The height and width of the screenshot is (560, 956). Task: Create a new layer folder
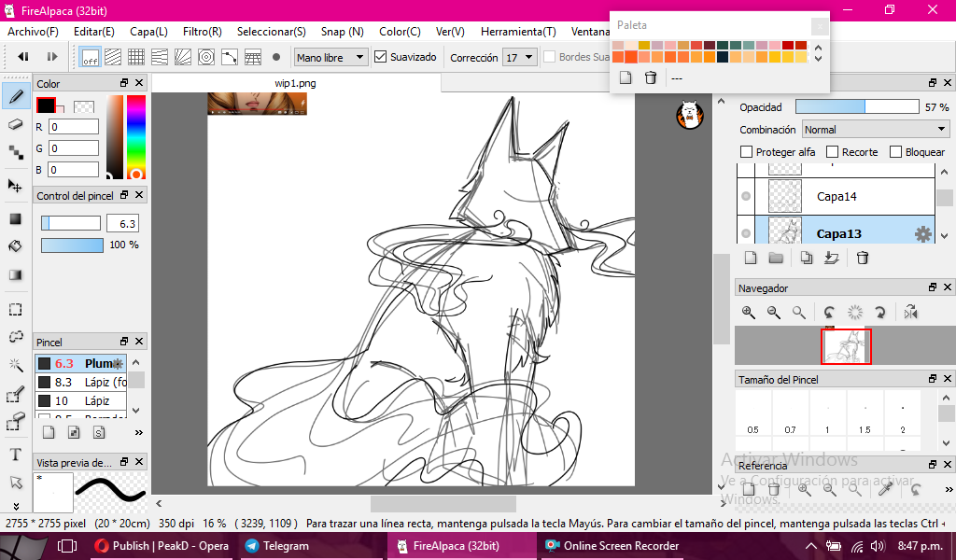pos(776,258)
